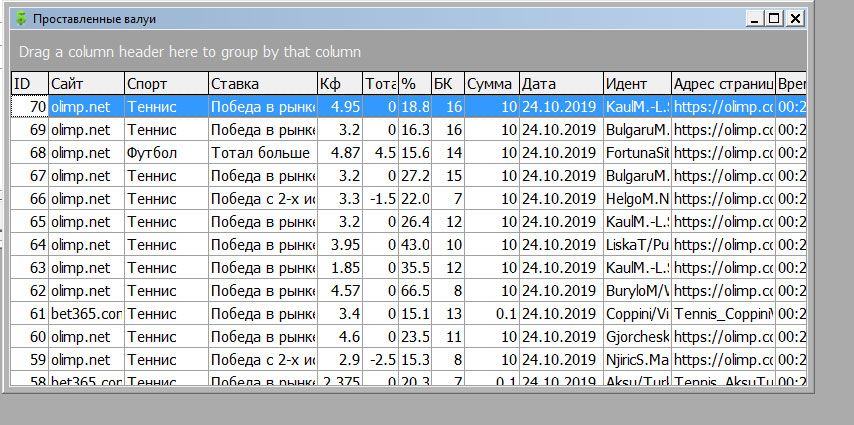
Task: Minimize the Проставленные валуи window
Action: point(754,18)
